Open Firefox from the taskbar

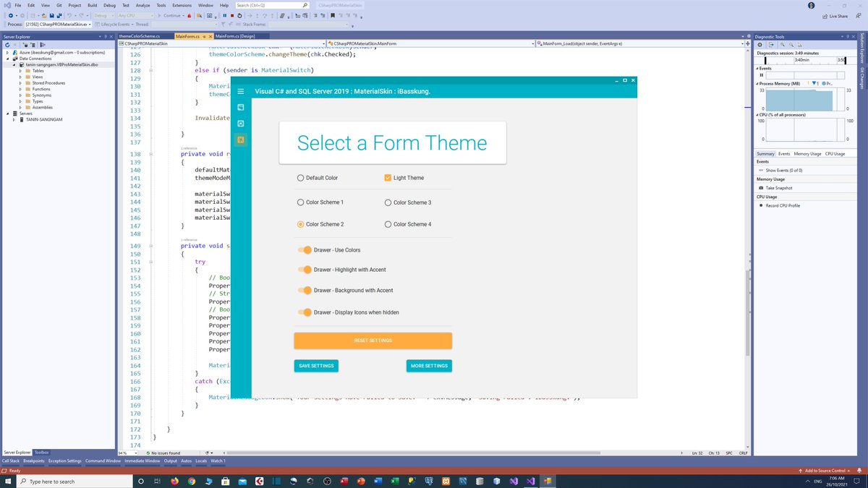pyautogui.click(x=174, y=481)
